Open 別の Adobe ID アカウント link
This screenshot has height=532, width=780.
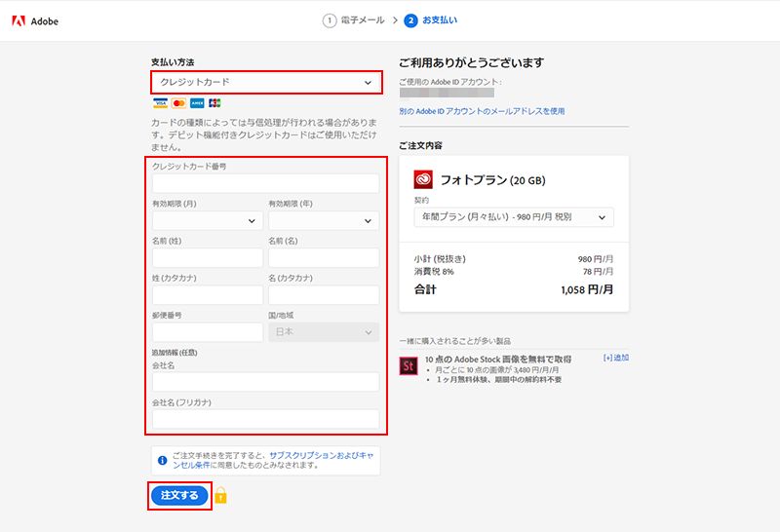pyautogui.click(x=482, y=111)
